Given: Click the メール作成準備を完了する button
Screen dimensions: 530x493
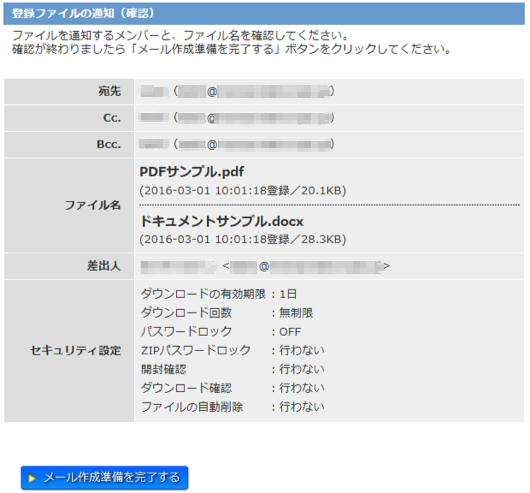Looking at the screenshot, I should (104, 477).
